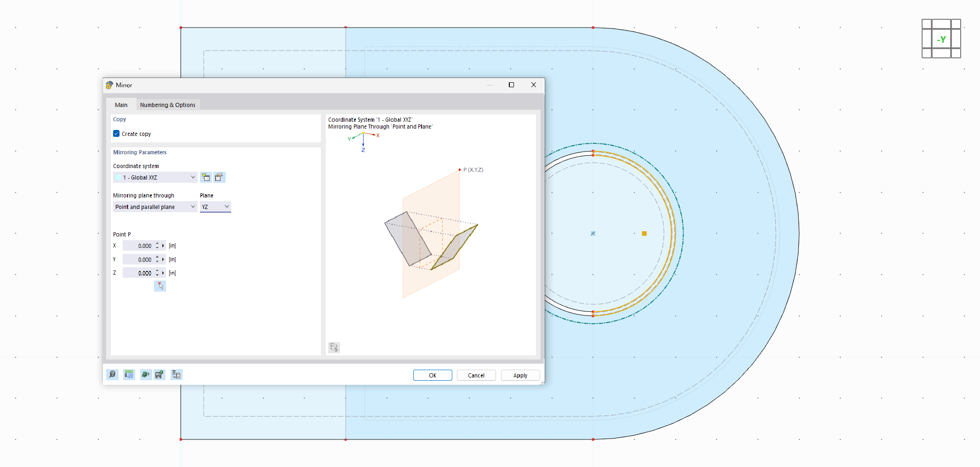The height and width of the screenshot is (467, 980).
Task: Open the Help dialog via question mark icon
Action: (x=112, y=375)
